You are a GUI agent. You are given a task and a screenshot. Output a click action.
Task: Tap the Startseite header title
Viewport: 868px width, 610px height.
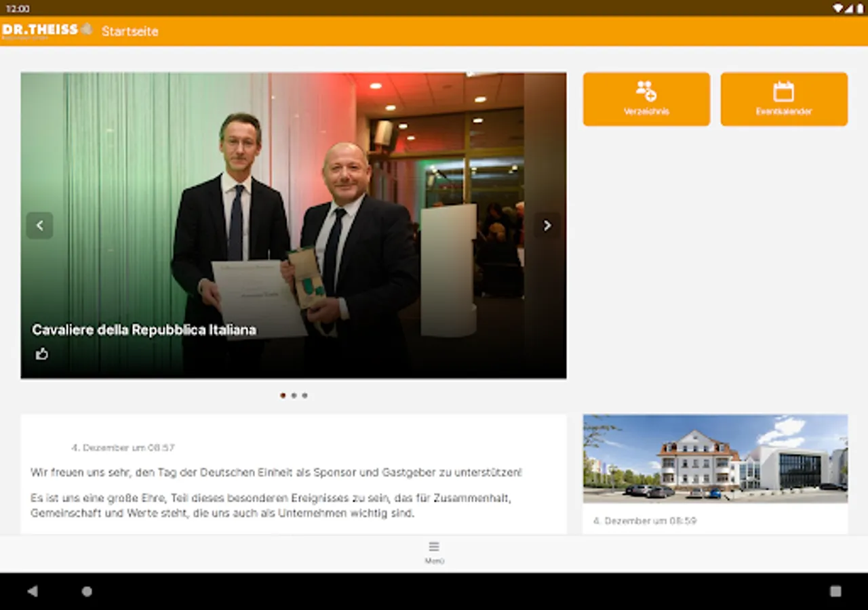(x=130, y=31)
